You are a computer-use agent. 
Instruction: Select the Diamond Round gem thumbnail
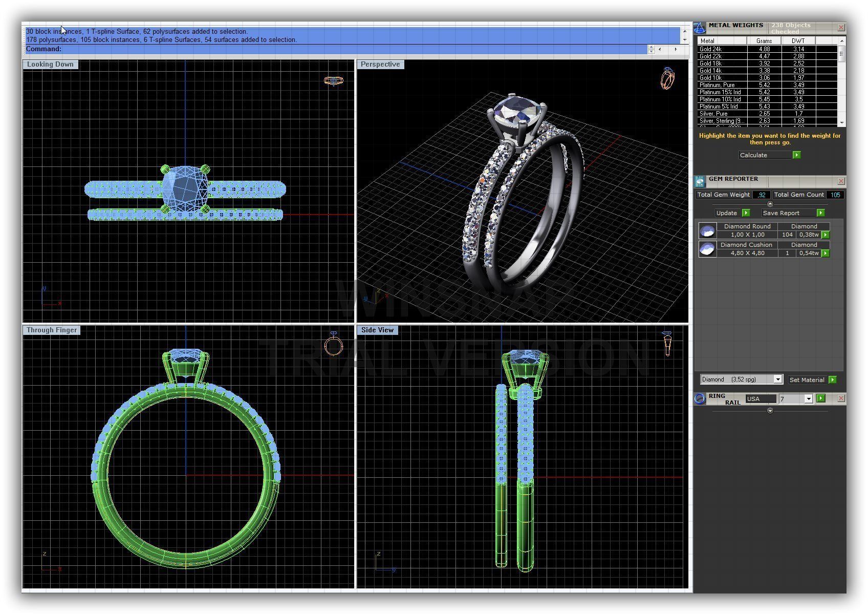pos(707,230)
